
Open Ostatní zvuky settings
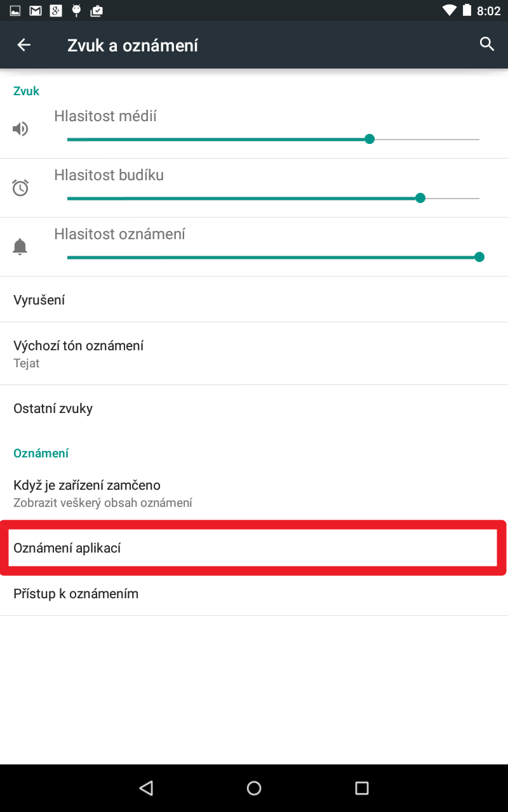(254, 408)
